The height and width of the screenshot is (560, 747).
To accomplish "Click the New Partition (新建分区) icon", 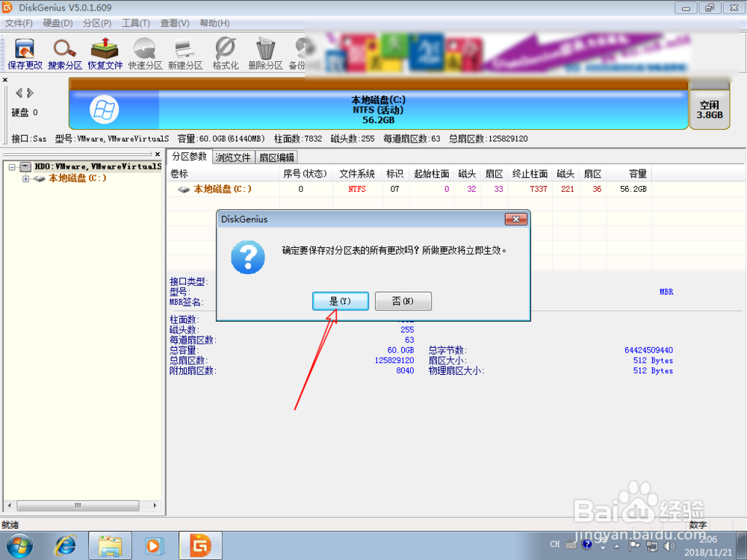I will tap(185, 54).
